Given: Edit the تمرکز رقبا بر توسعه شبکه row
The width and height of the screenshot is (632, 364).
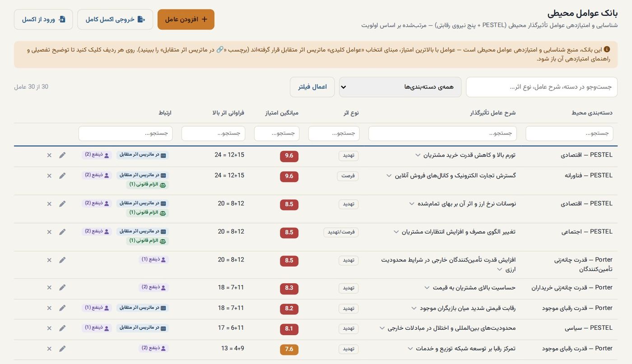Looking at the screenshot, I should tap(62, 349).
